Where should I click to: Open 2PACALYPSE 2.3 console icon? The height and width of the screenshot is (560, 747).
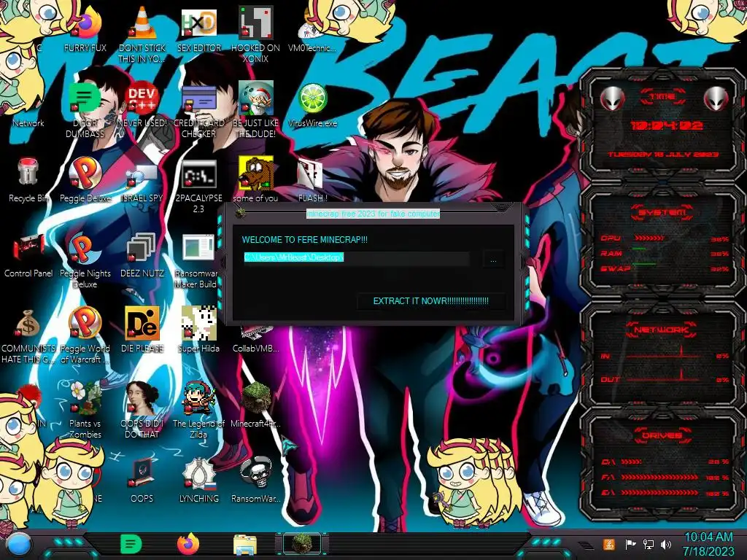tap(199, 174)
